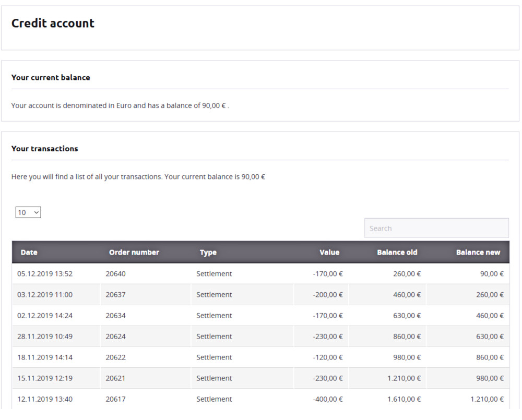Click order number 20637 cell
Screen dimensions: 522x420
(115, 295)
